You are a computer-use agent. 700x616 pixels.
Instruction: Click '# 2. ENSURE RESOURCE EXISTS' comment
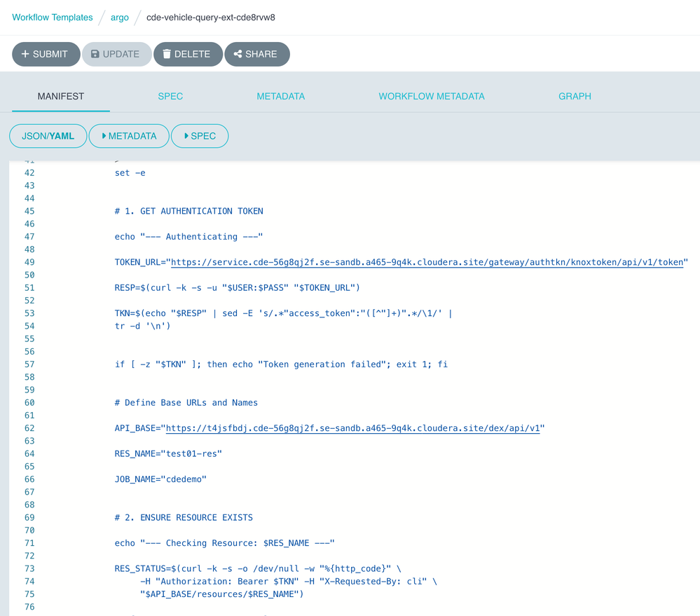tap(184, 518)
